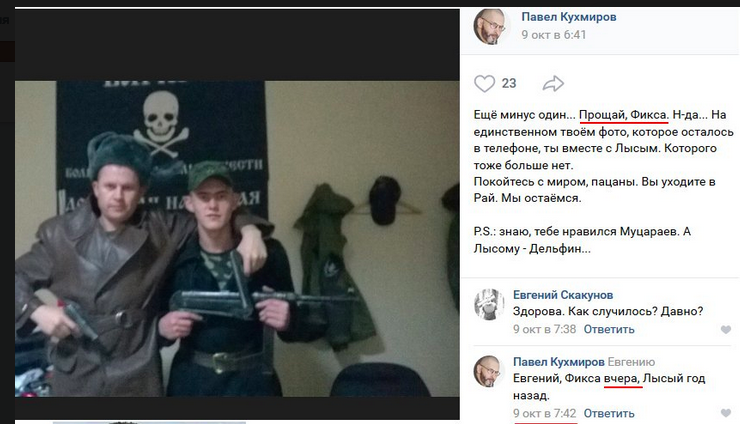The height and width of the screenshot is (424, 740).
Task: Open Евгений Скакунов's avatar
Action: pos(489,305)
